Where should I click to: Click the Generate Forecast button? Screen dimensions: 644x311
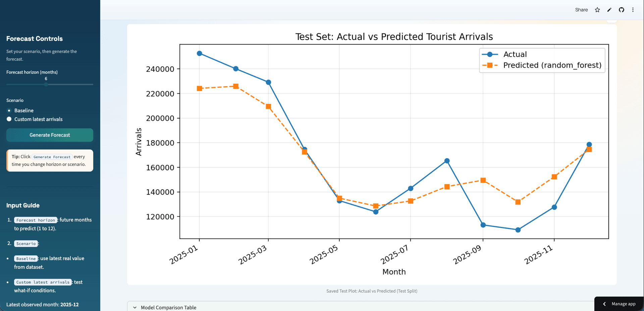tap(50, 135)
